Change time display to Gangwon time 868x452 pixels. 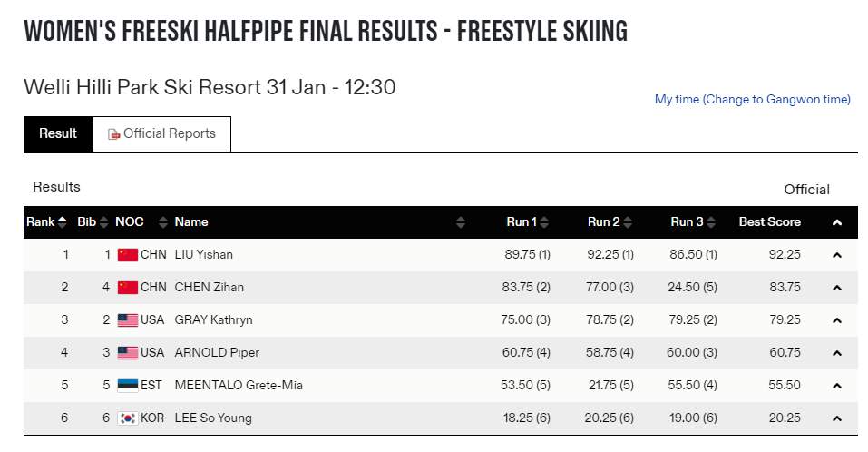(x=753, y=100)
